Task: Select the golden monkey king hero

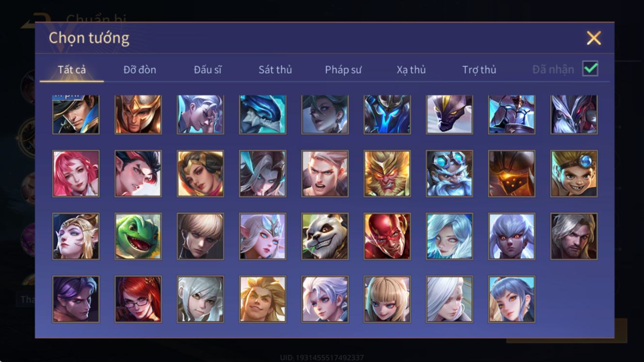Action: click(387, 173)
